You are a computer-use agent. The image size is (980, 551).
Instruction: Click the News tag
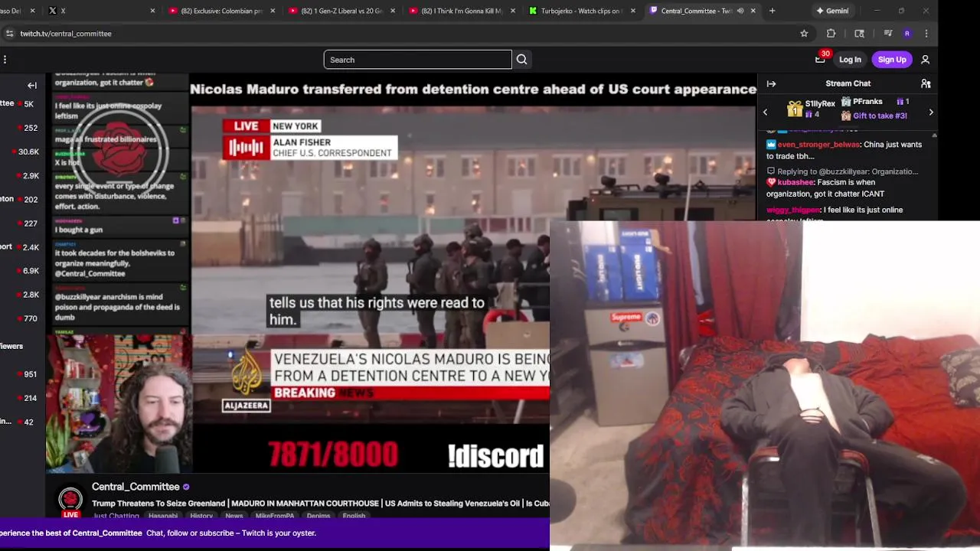tap(234, 516)
